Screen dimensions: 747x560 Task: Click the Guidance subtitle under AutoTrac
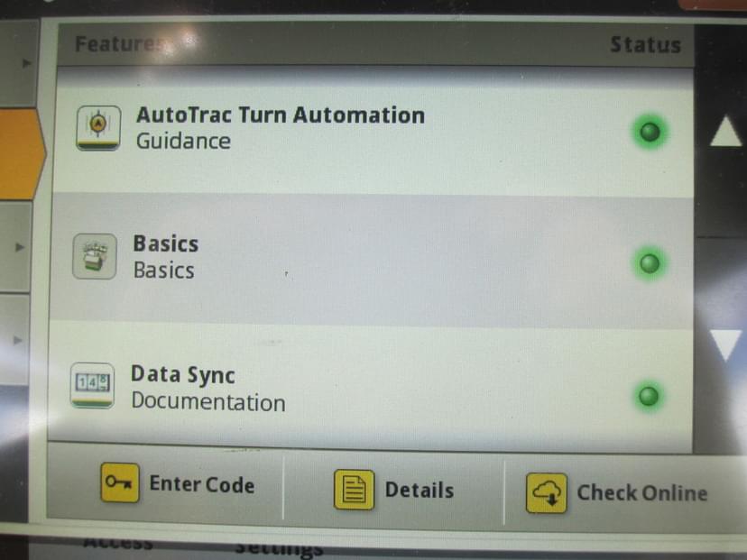tap(183, 141)
